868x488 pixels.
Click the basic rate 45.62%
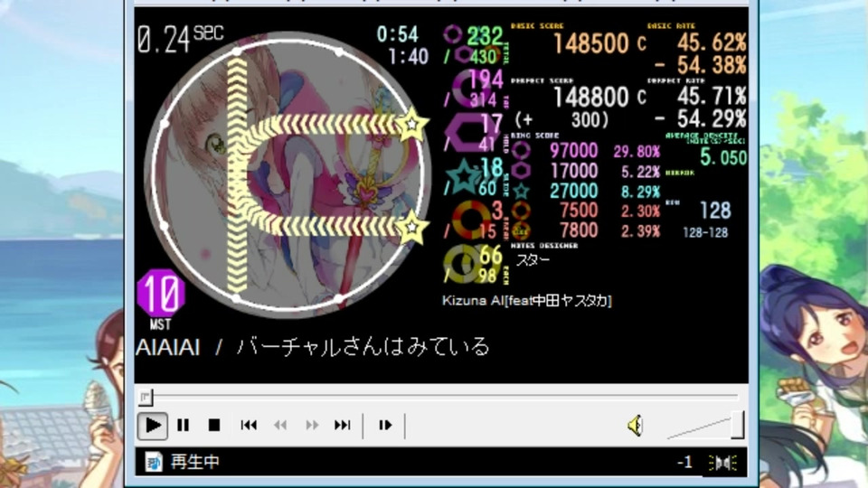click(712, 42)
